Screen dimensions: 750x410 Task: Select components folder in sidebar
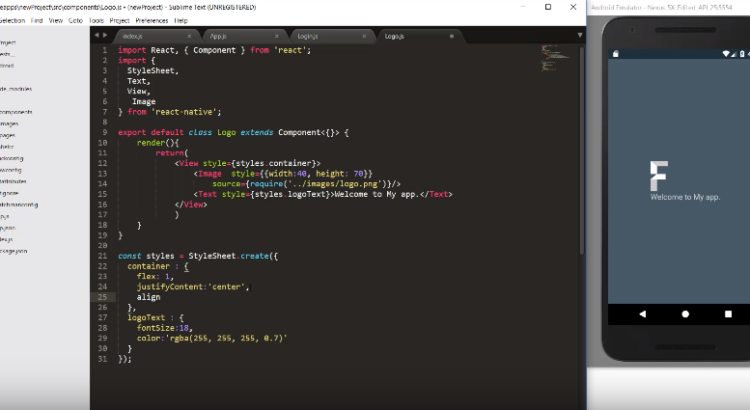(16, 112)
